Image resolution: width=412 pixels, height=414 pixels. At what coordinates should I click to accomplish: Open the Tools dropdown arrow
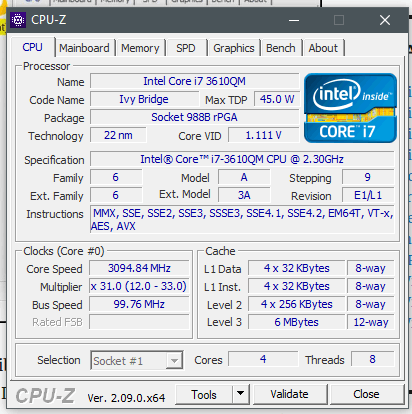(240, 394)
